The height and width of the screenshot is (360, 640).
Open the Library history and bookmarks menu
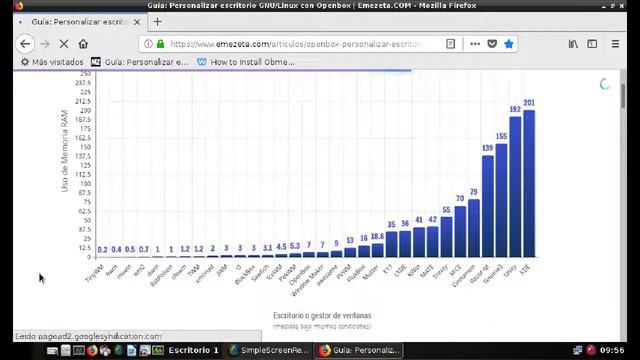(x=573, y=44)
